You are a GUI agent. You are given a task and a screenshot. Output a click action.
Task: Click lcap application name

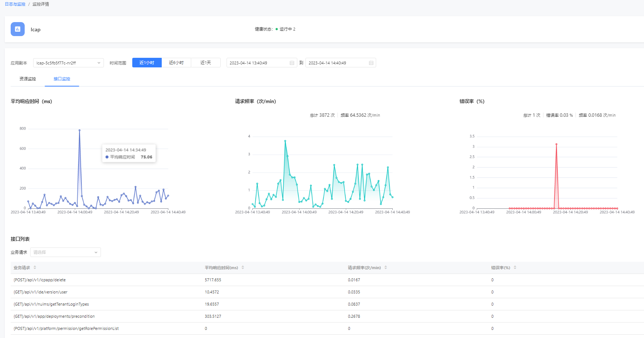pos(35,29)
